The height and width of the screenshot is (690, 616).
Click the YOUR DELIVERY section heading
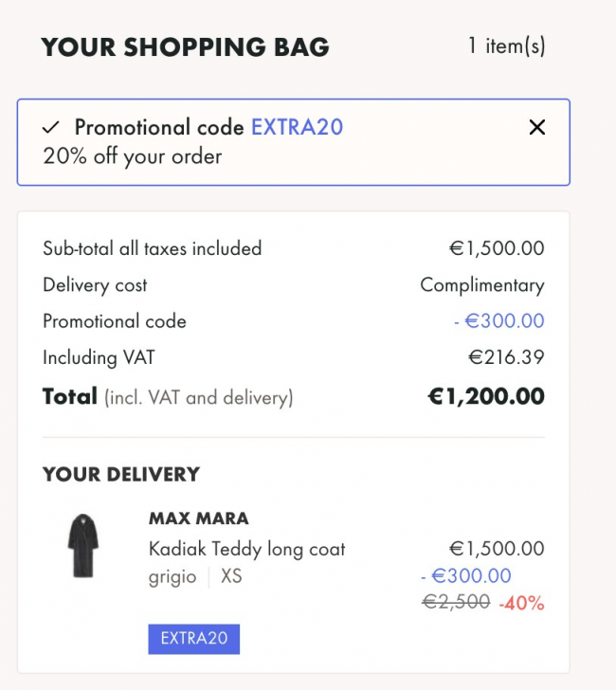click(x=121, y=474)
